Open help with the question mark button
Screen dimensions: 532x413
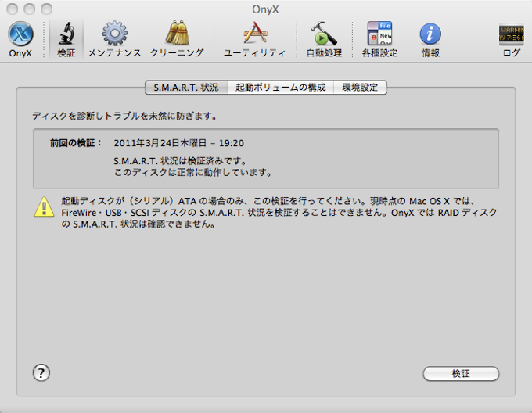click(x=41, y=372)
